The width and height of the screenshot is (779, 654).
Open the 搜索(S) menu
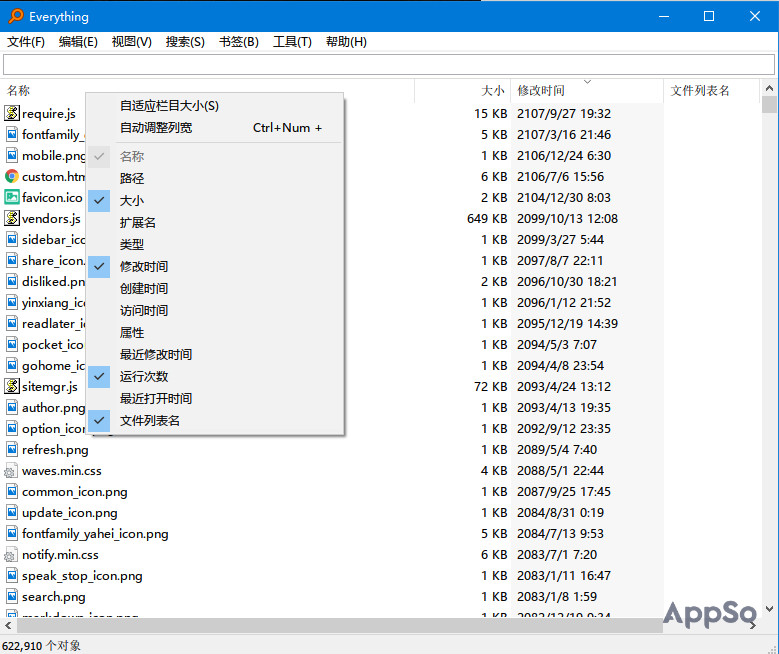185,42
